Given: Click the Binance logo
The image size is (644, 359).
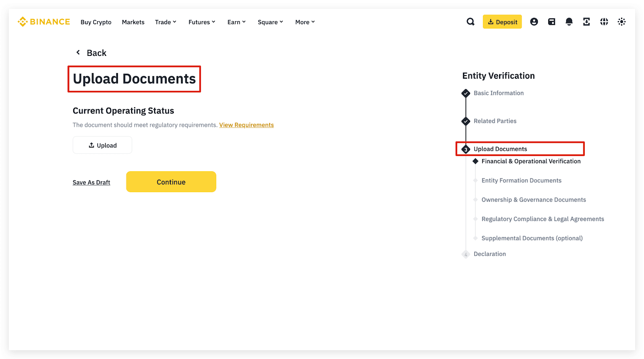Looking at the screenshot, I should coord(44,22).
